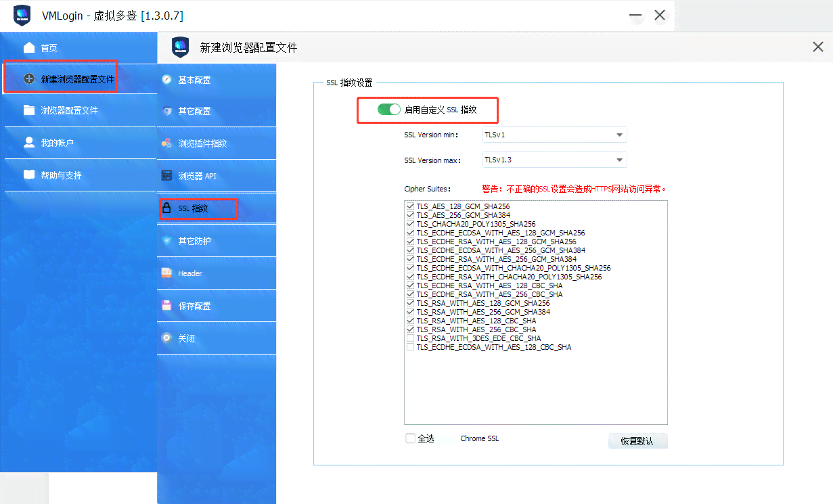Viewport: 833px width, 504px height.
Task: Click the SSL 指纹 lock icon
Action: [167, 208]
